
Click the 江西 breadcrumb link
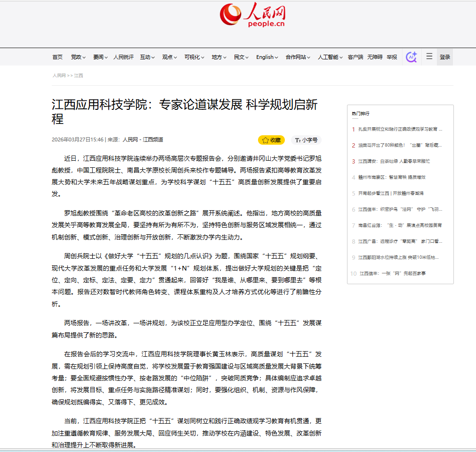(79, 75)
